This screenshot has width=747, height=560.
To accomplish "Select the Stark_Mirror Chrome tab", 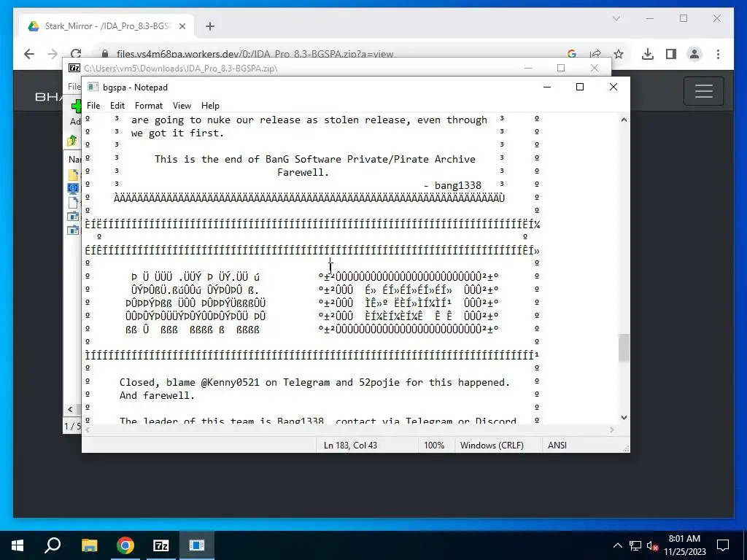I will pyautogui.click(x=107, y=26).
